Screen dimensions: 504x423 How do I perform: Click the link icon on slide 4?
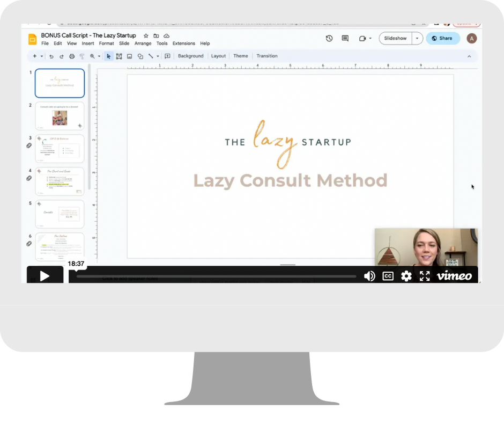[x=29, y=178]
